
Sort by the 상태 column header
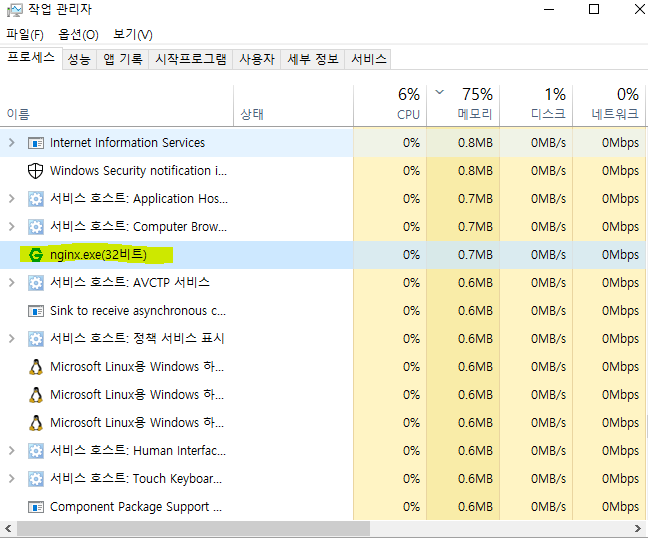tap(293, 106)
